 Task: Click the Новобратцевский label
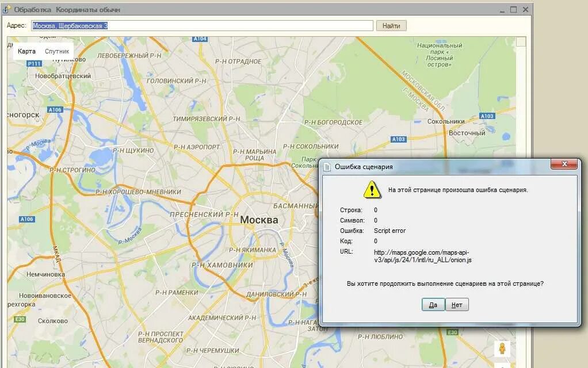pos(63,76)
